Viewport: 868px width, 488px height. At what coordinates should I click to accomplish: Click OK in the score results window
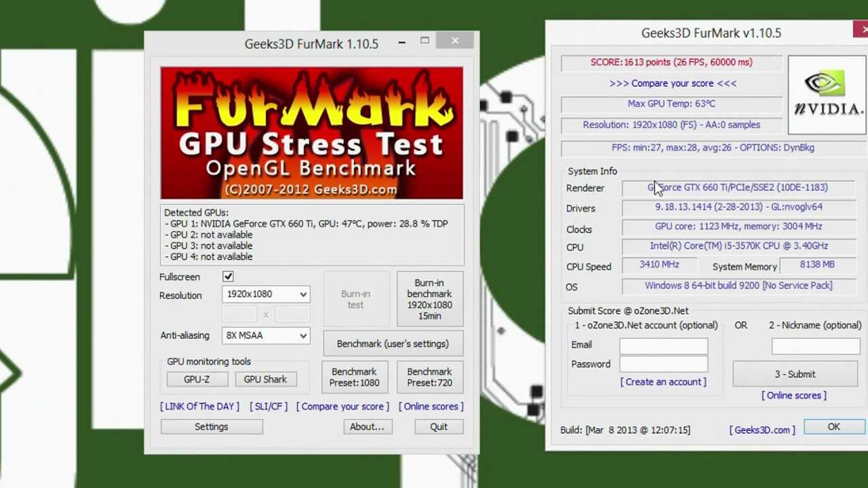pos(833,426)
